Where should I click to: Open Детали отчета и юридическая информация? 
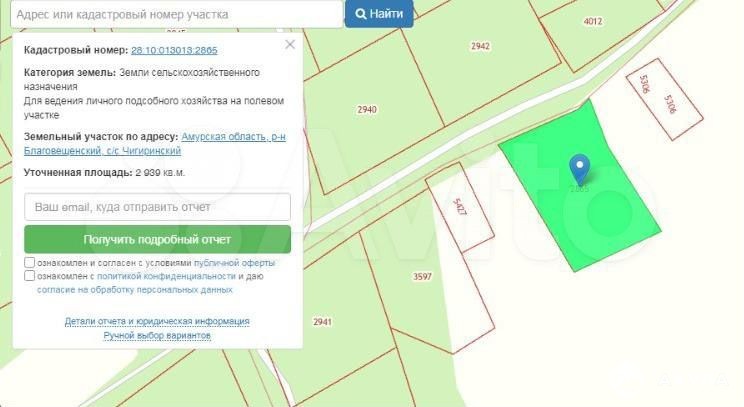pos(157,321)
